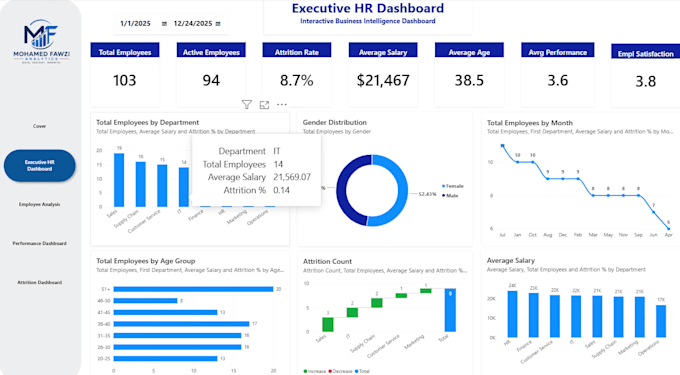Select the Sales bar in department chart

tap(119, 180)
